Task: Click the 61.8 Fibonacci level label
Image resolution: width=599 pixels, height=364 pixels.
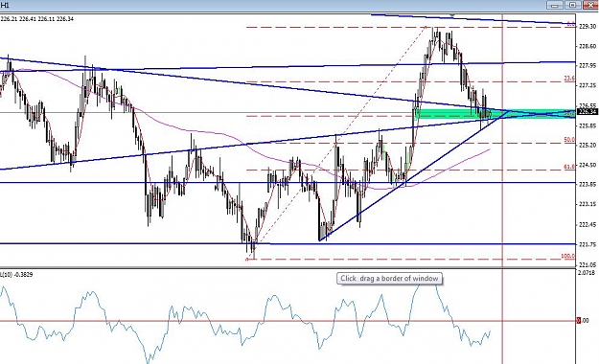Action: click(569, 167)
